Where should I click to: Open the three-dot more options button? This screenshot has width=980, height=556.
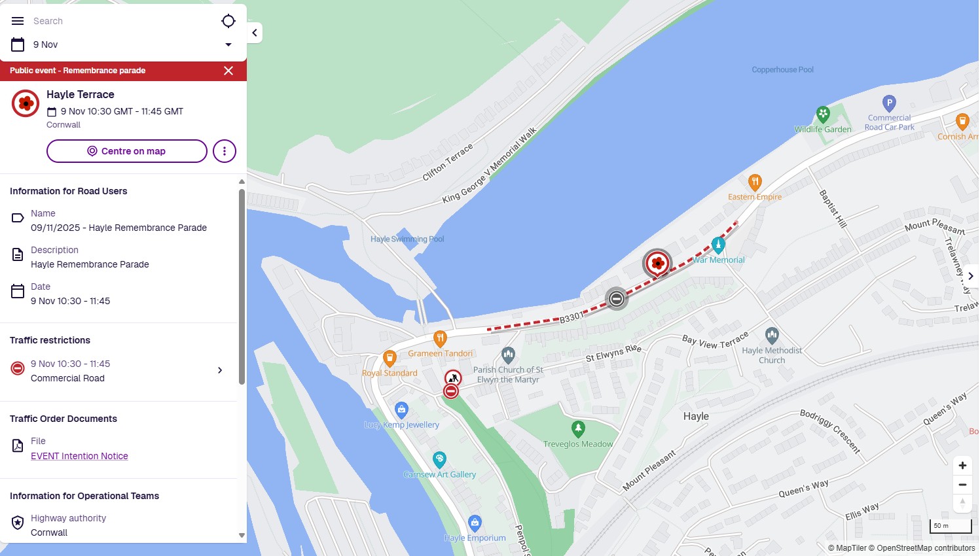(225, 151)
